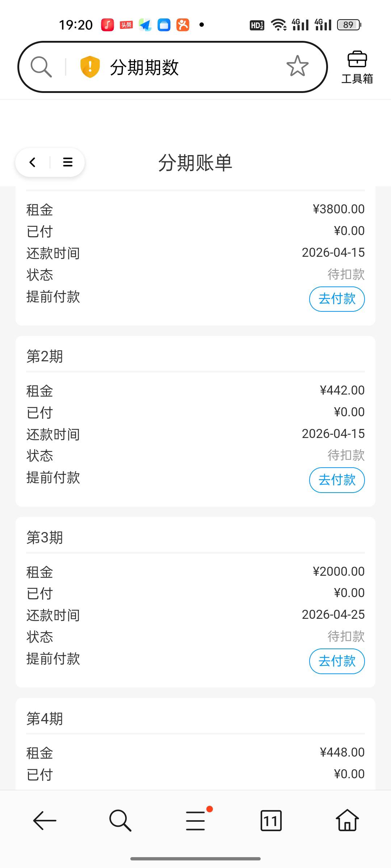391x868 pixels.
Task: Tap the battery indicator in status bar
Action: pos(349,25)
